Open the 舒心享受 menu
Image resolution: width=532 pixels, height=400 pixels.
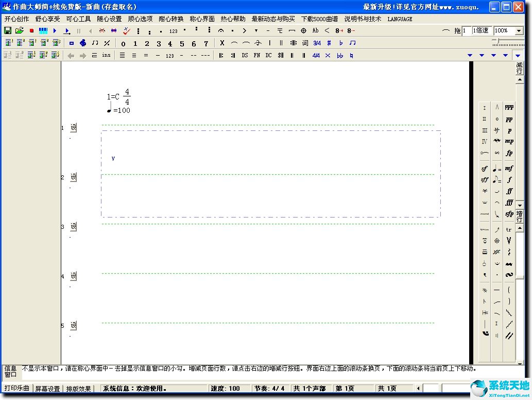[47, 19]
